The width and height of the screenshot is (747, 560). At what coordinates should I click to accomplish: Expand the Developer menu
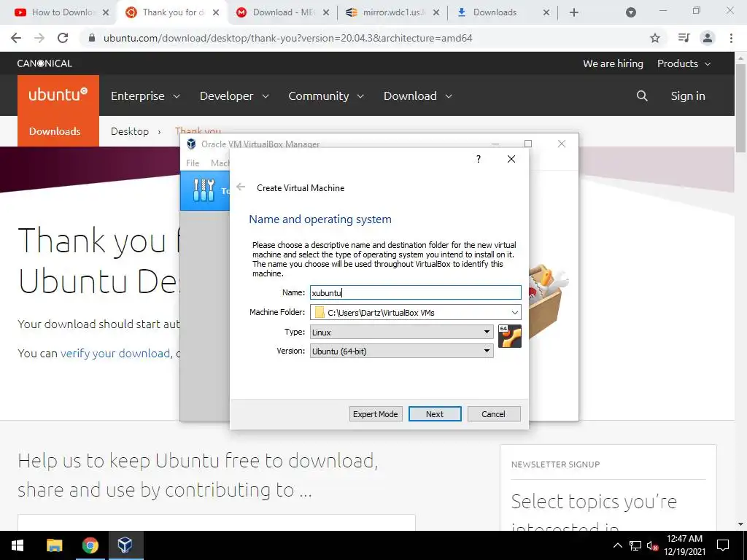tap(234, 96)
